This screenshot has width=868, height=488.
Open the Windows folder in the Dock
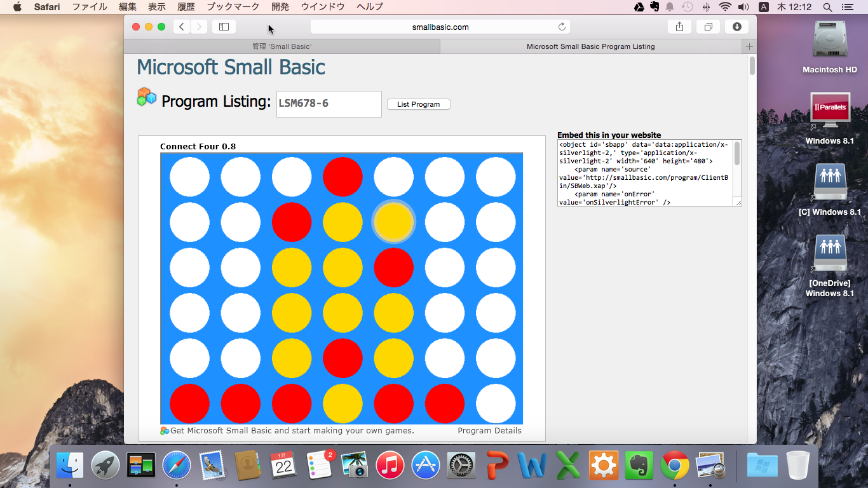pyautogui.click(x=762, y=466)
